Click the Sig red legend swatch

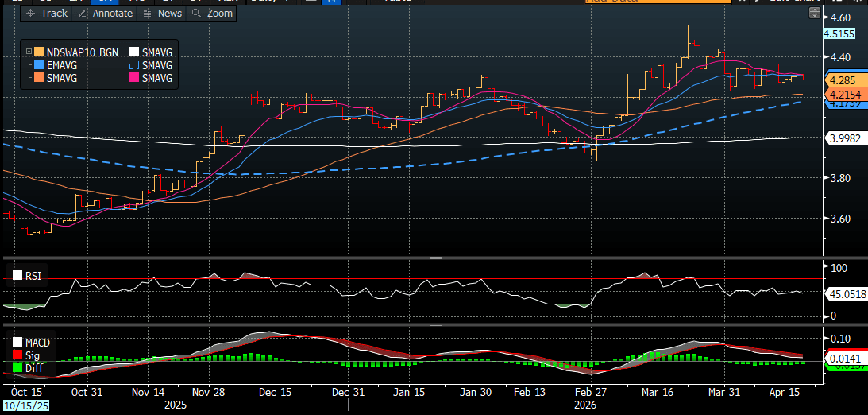17,355
